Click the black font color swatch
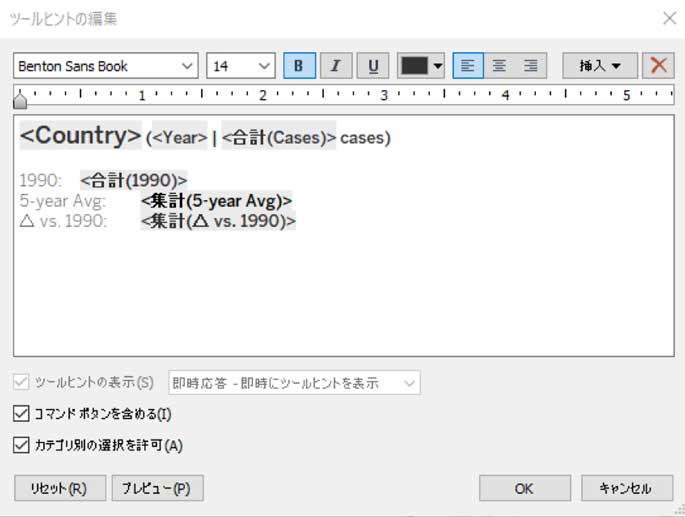This screenshot has height=517, width=685. tap(414, 66)
